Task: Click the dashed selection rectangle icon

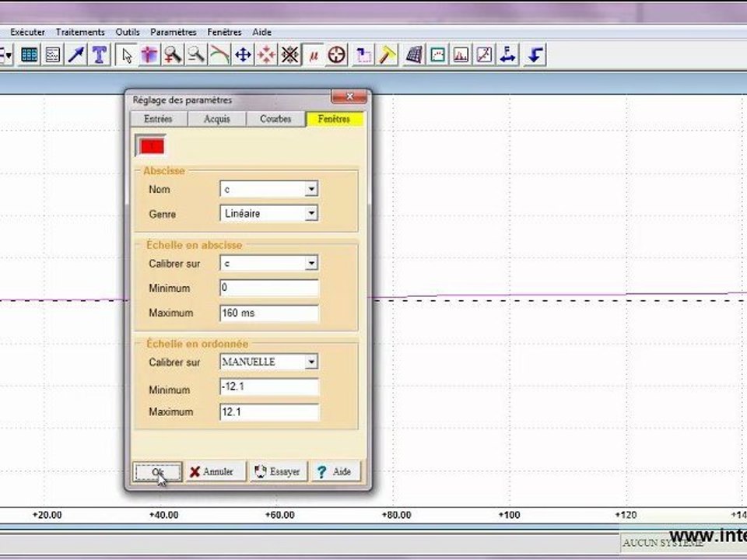Action: (x=363, y=54)
